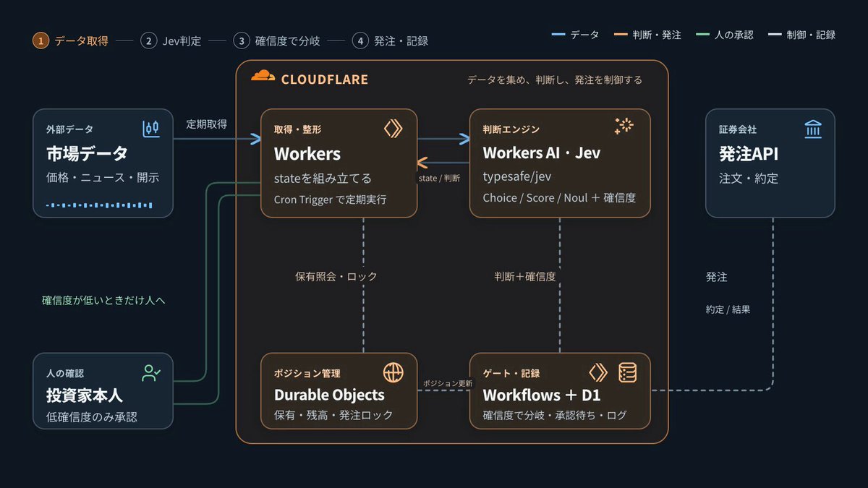Click the orange 判断・発注 legend line
The width and height of the screenshot is (868, 488).
(x=620, y=35)
